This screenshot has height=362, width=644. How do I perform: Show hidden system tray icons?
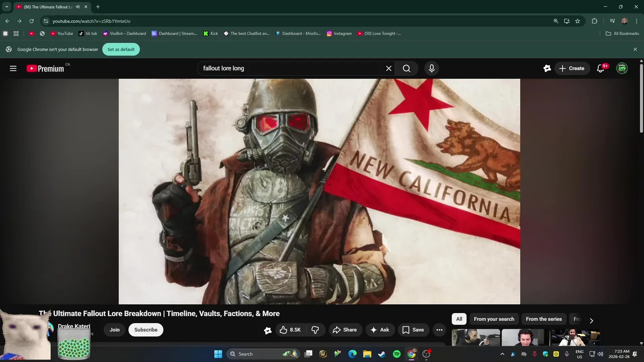coord(502,354)
